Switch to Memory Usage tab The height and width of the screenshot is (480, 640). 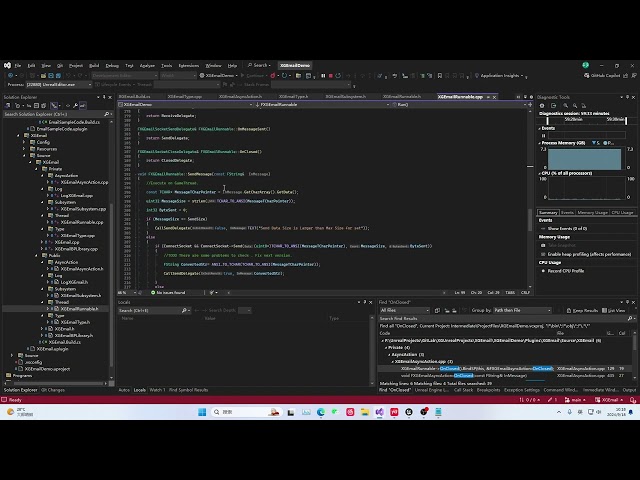(x=592, y=213)
